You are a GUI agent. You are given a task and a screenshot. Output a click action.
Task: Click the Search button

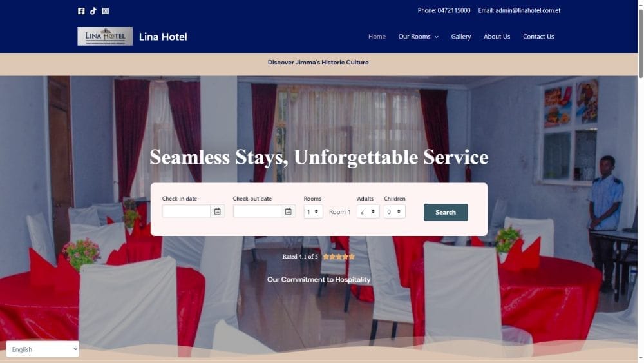coord(446,212)
